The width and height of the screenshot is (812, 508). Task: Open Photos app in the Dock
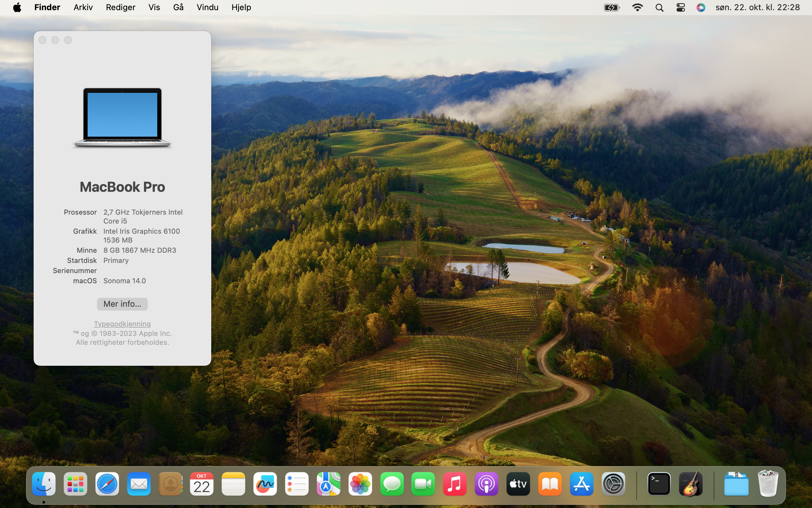tap(360, 484)
